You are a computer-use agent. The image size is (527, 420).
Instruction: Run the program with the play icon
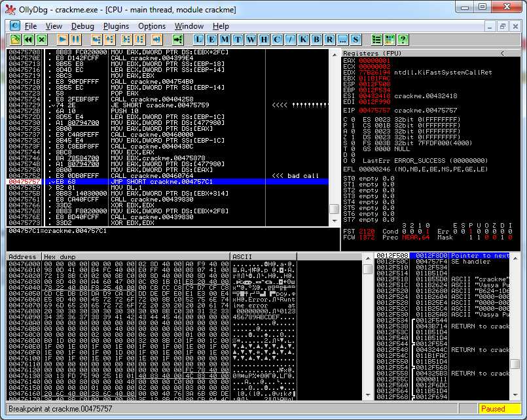click(x=62, y=40)
